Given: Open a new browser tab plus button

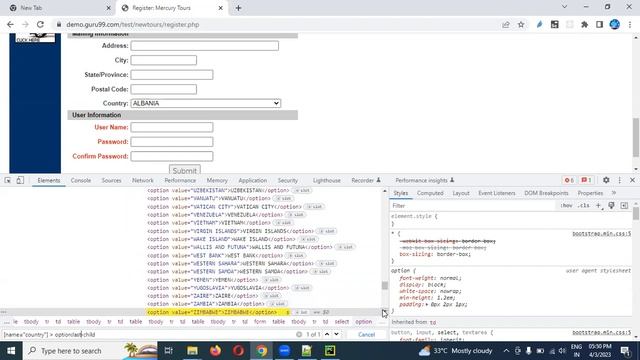Looking at the screenshot, I should (x=238, y=8).
